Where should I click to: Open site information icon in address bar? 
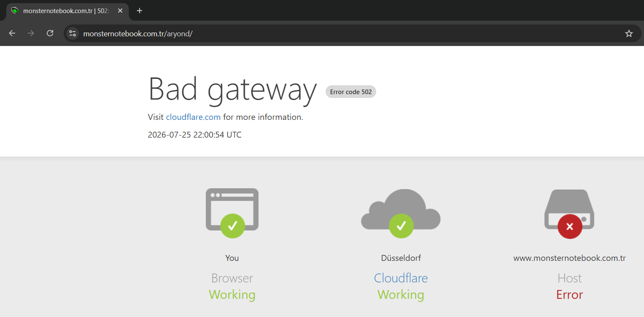(x=73, y=33)
